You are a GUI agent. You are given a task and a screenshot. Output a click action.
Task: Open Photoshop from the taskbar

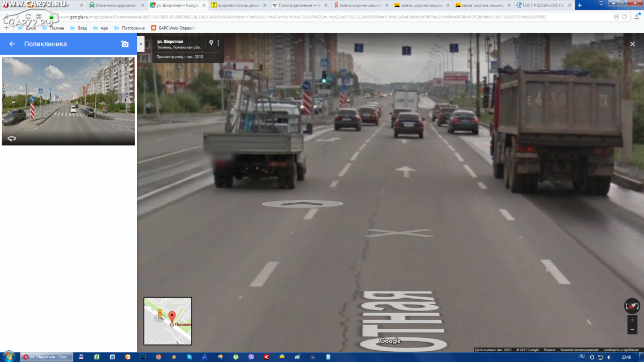click(x=143, y=357)
